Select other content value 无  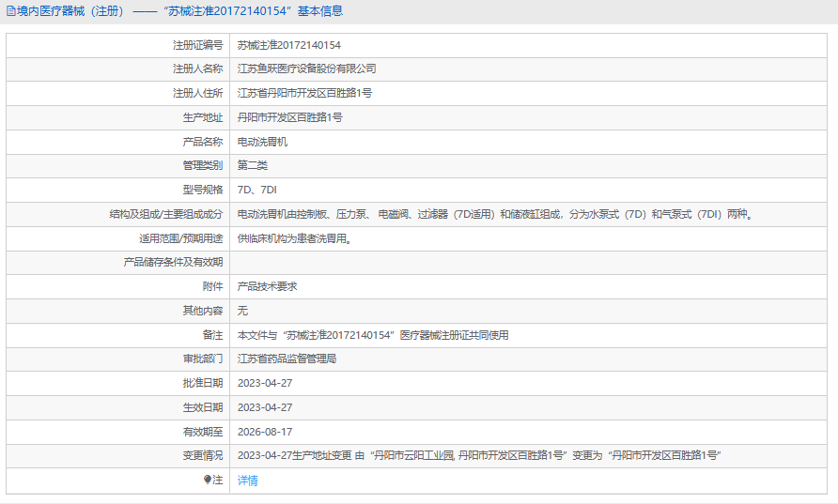[x=242, y=311]
